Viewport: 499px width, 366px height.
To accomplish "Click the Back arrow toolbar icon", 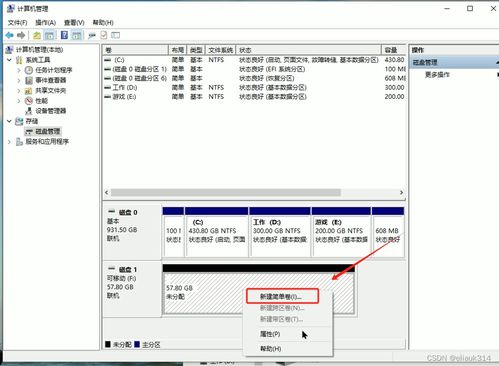I will (10, 35).
